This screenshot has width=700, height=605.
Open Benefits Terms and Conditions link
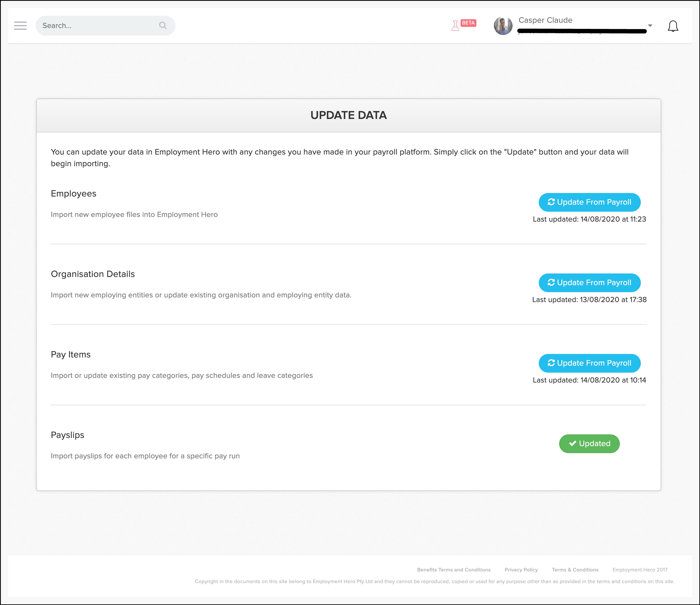453,569
